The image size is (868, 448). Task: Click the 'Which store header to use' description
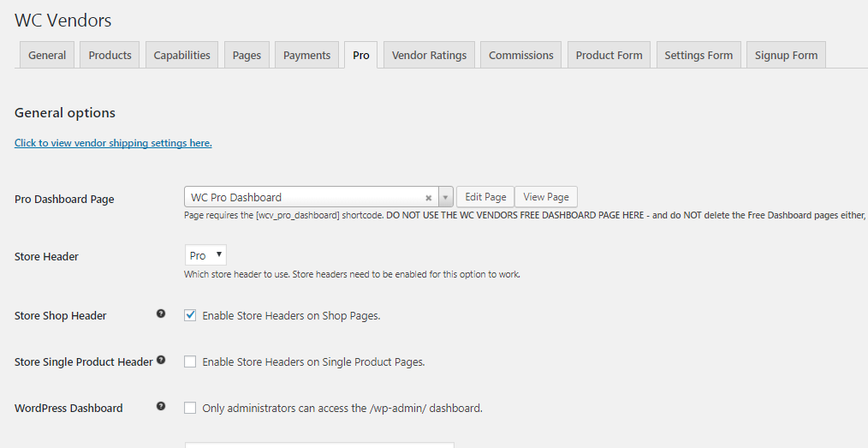[x=352, y=274]
